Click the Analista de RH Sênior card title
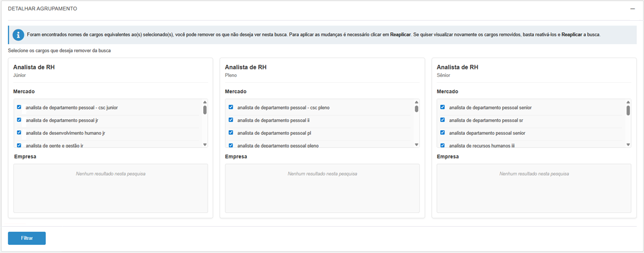The image size is (644, 253). click(x=457, y=68)
